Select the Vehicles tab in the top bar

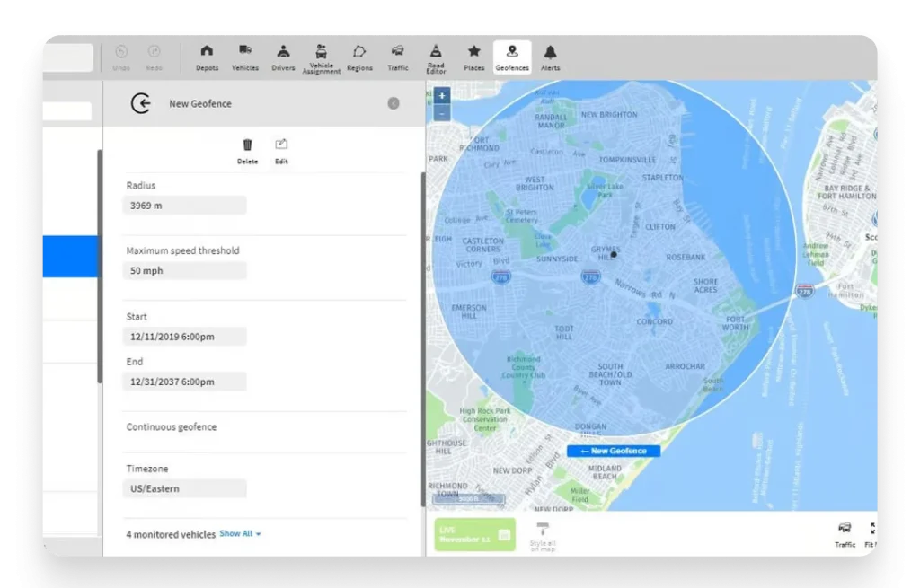click(x=244, y=57)
